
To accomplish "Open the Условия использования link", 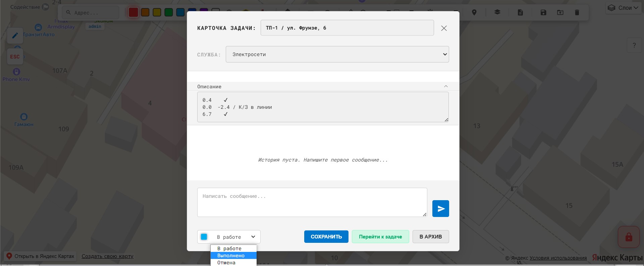I will pyautogui.click(x=558, y=258).
